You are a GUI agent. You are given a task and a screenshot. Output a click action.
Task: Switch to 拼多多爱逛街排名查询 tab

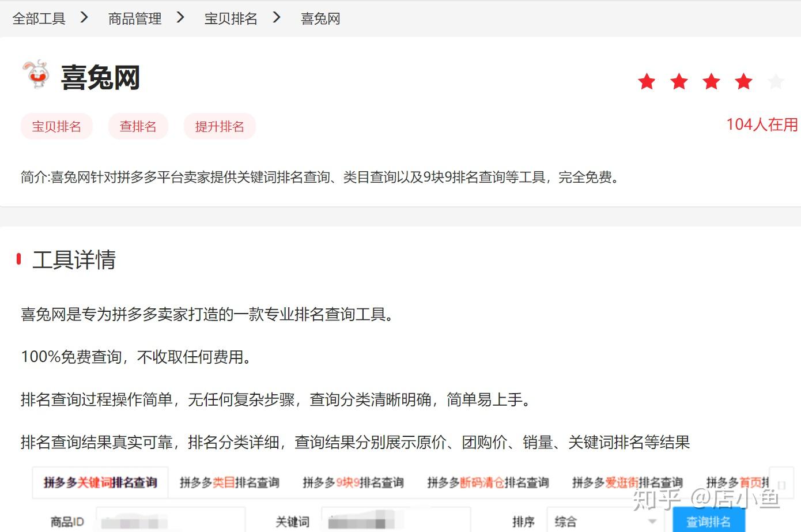click(x=627, y=482)
